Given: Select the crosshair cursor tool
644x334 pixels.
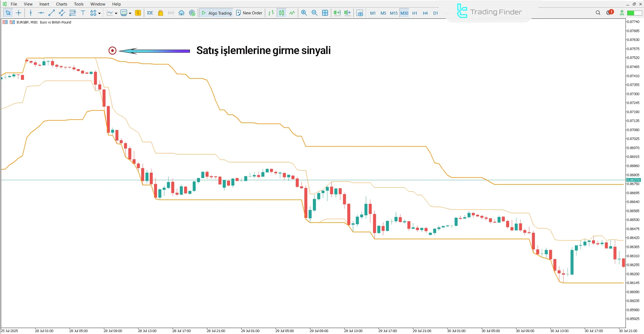Looking at the screenshot, I should point(19,13).
